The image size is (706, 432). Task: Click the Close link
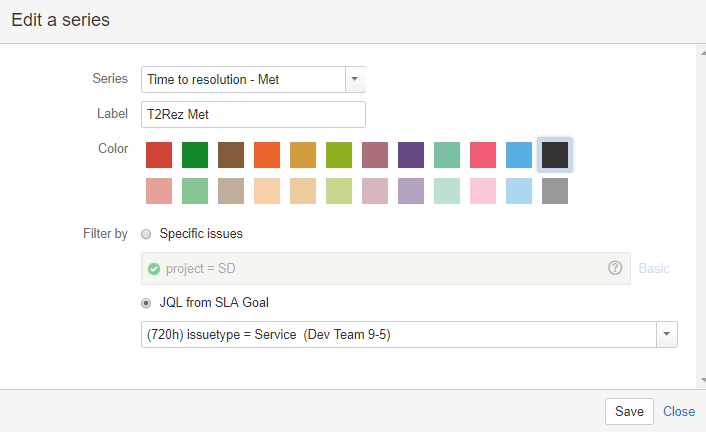(x=679, y=411)
